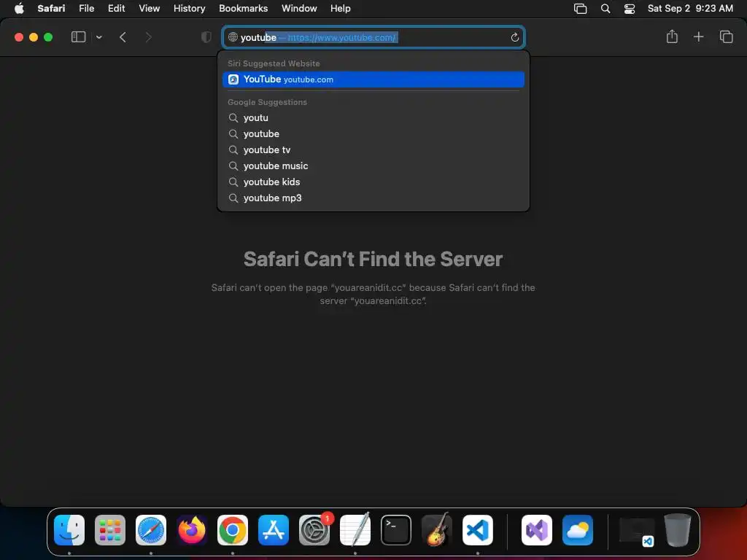747x560 pixels.
Task: Click the date and time in menu bar
Action: 690,8
